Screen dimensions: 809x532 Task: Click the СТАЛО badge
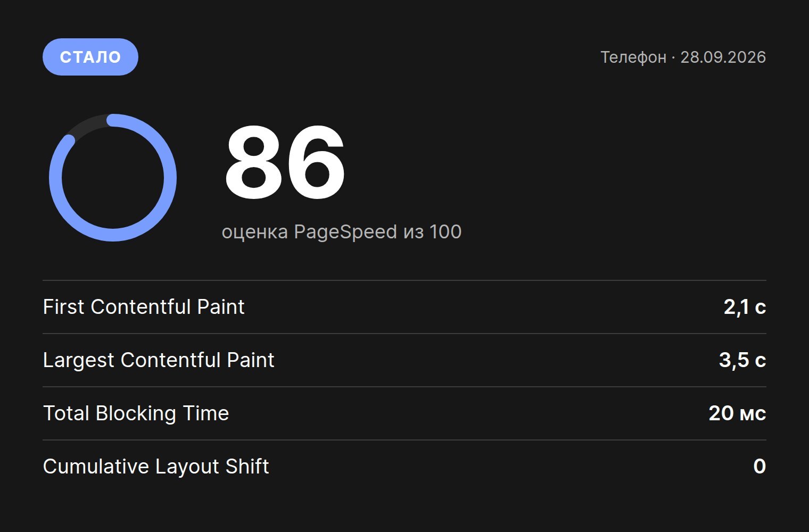tap(90, 57)
